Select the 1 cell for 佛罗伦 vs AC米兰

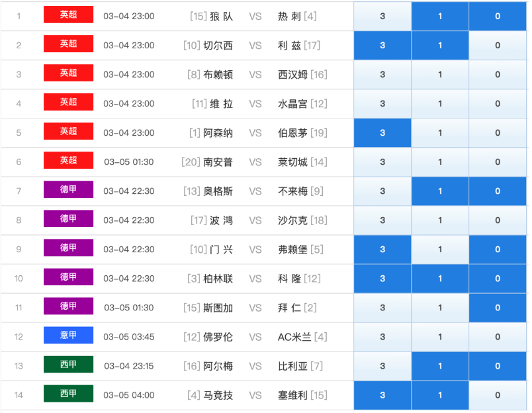[x=440, y=337]
